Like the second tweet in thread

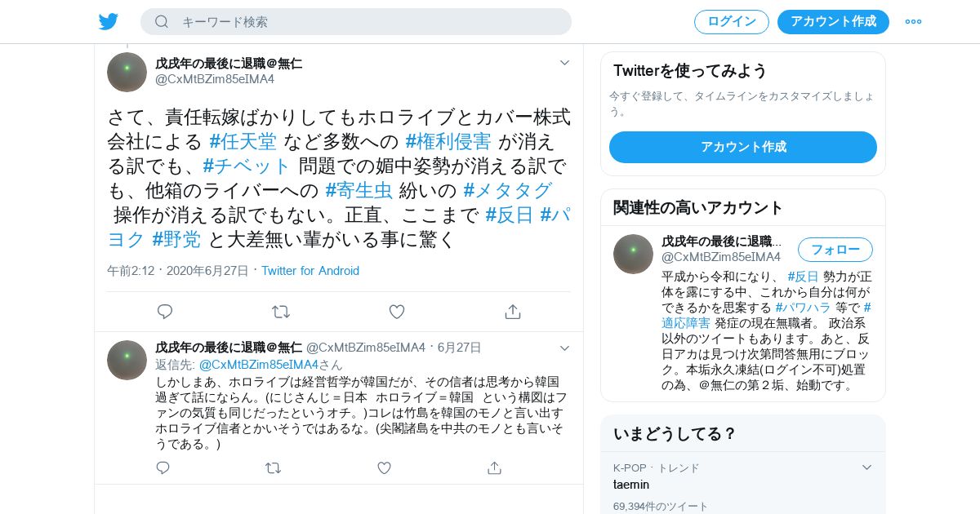pyautogui.click(x=384, y=467)
